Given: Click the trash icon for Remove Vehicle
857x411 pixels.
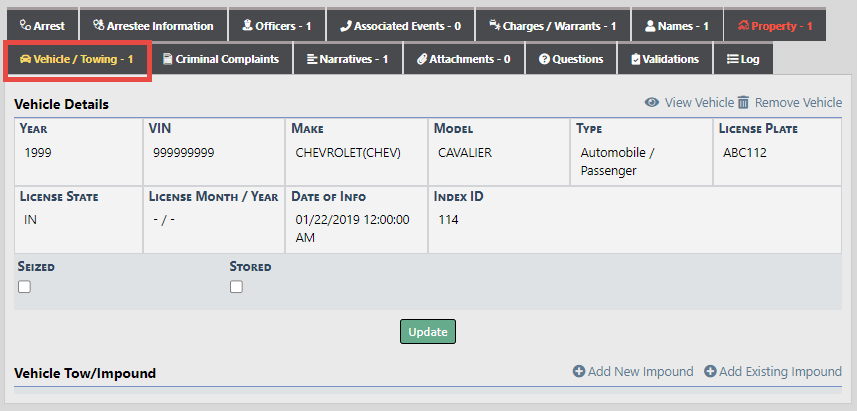Looking at the screenshot, I should tap(743, 102).
